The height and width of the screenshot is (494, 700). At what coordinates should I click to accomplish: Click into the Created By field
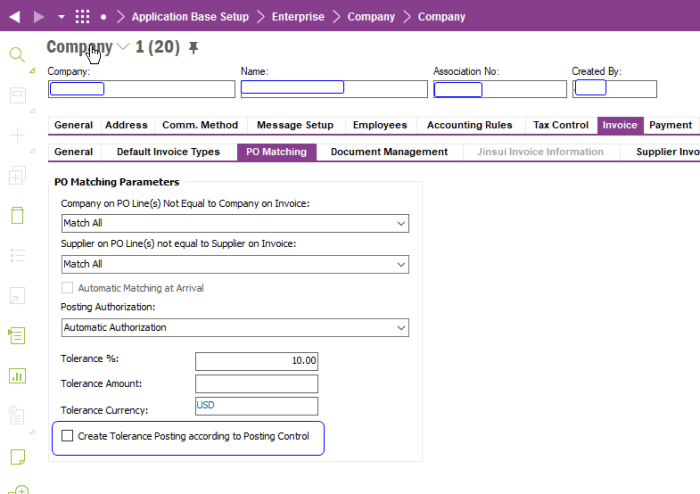pos(614,89)
